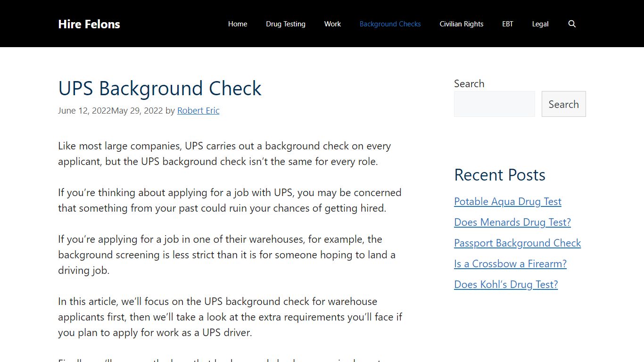Click the Recent Posts heading
This screenshot has width=644, height=362.
click(x=500, y=175)
